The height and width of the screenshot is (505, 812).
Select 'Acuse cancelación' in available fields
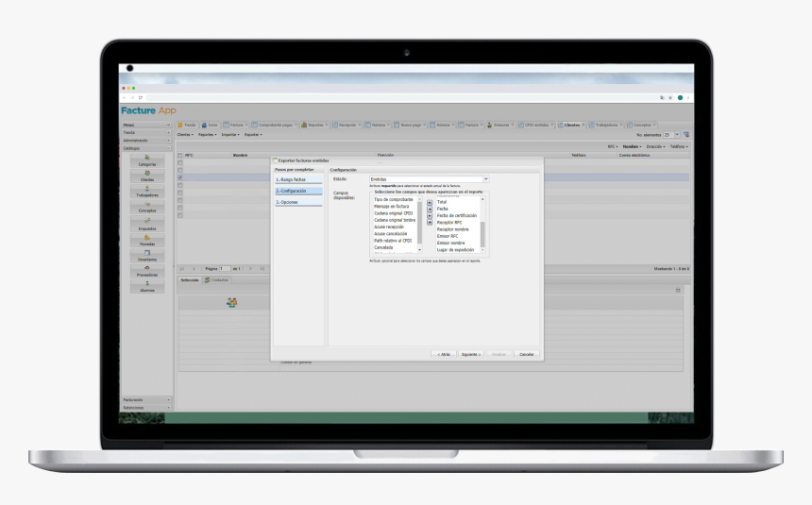click(x=391, y=234)
